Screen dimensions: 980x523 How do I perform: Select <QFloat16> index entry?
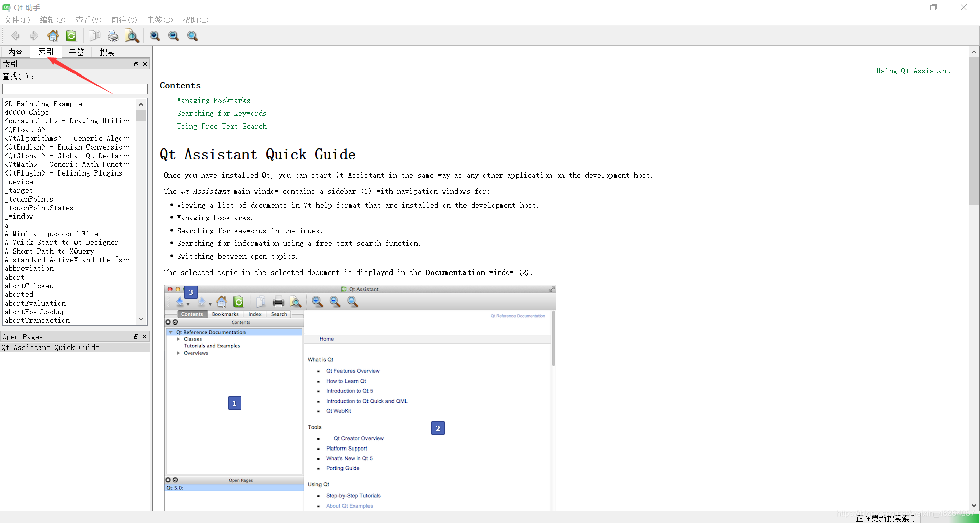pos(25,130)
